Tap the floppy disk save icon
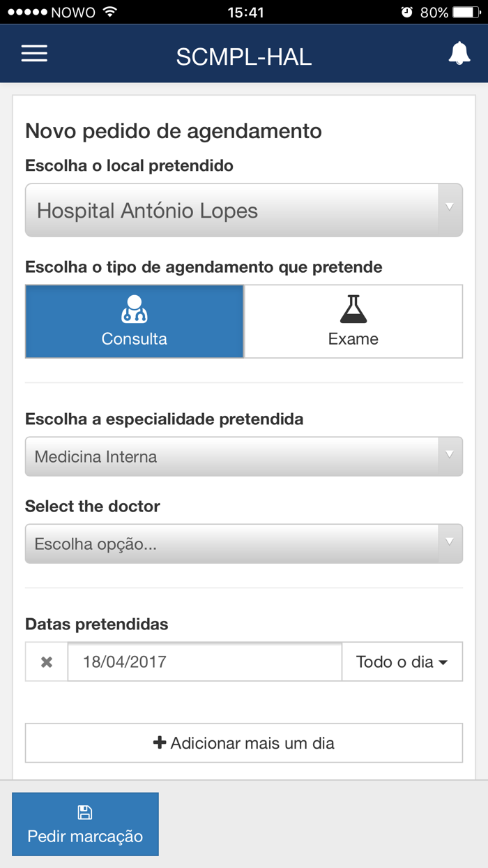This screenshot has width=488, height=868. (x=85, y=812)
